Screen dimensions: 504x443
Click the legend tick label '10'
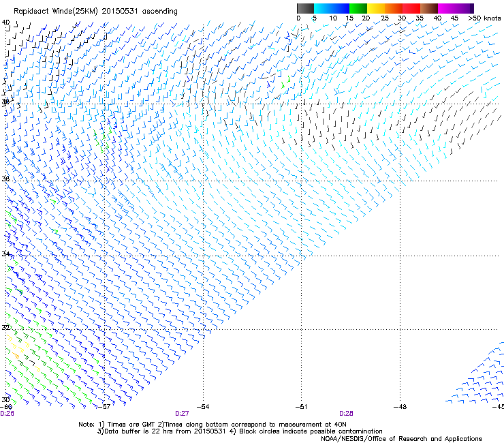coord(333,18)
